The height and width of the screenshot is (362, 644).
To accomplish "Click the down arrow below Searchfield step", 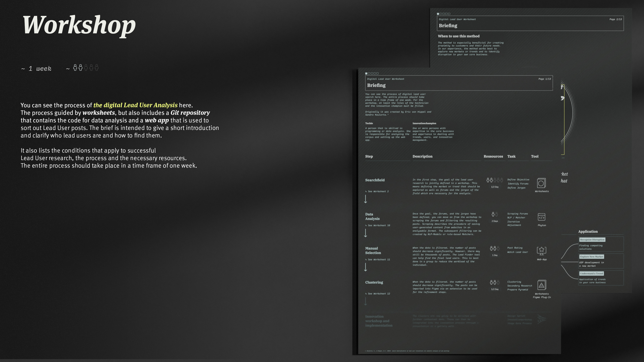I will coord(365,199).
